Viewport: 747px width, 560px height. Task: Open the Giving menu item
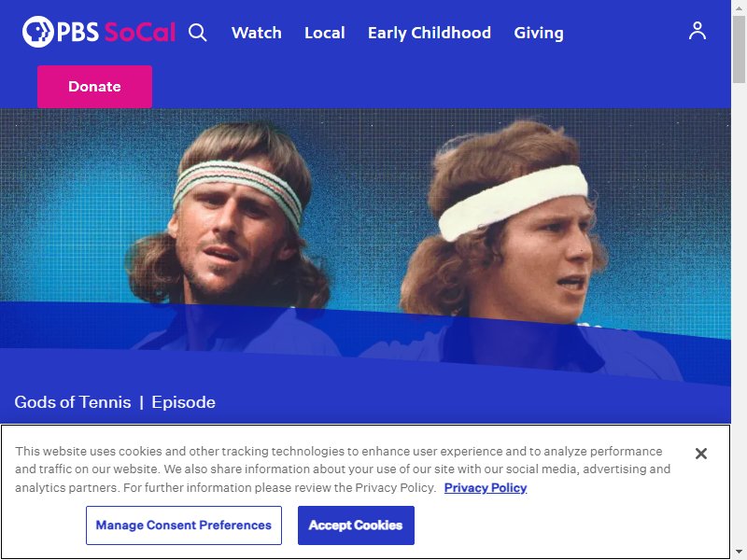pyautogui.click(x=539, y=33)
